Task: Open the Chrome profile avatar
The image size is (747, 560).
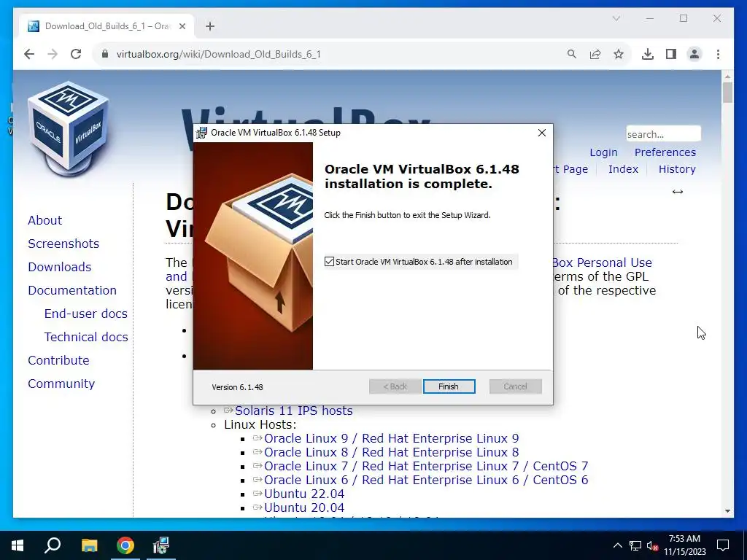Action: pos(694,54)
